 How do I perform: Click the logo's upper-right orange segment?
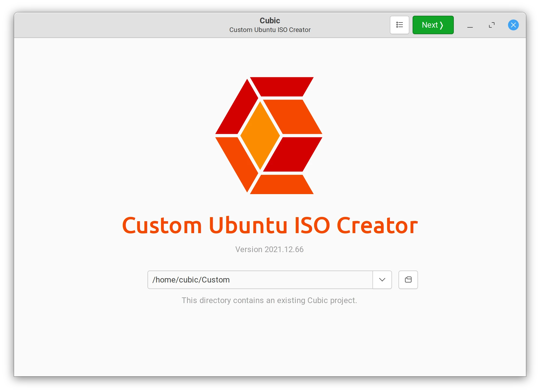point(293,117)
